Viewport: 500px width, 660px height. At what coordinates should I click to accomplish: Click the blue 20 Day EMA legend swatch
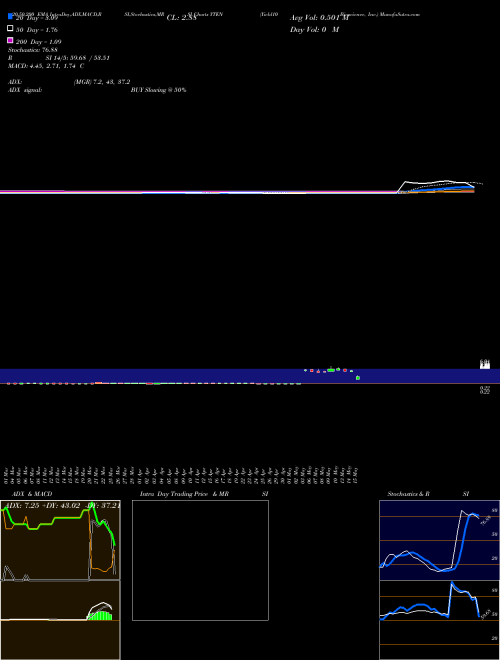(x=10, y=16)
